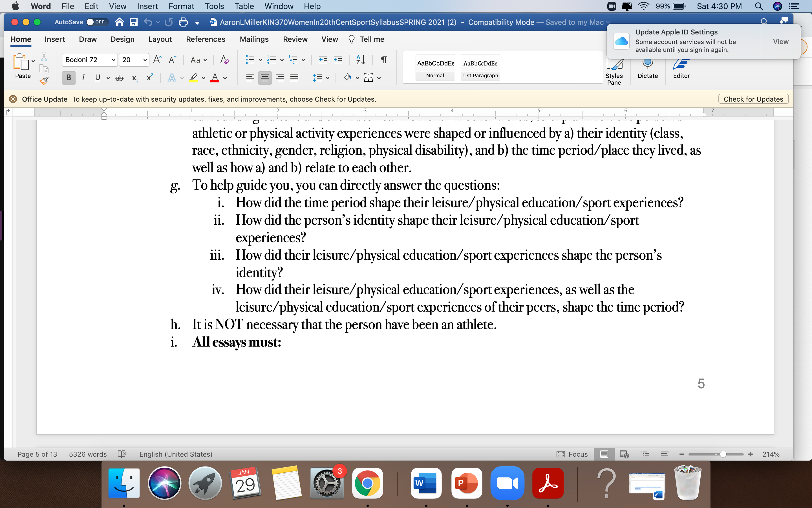Screen dimensions: 812x508
Task: Expand the bullet list options arrow
Action: [x=260, y=60]
